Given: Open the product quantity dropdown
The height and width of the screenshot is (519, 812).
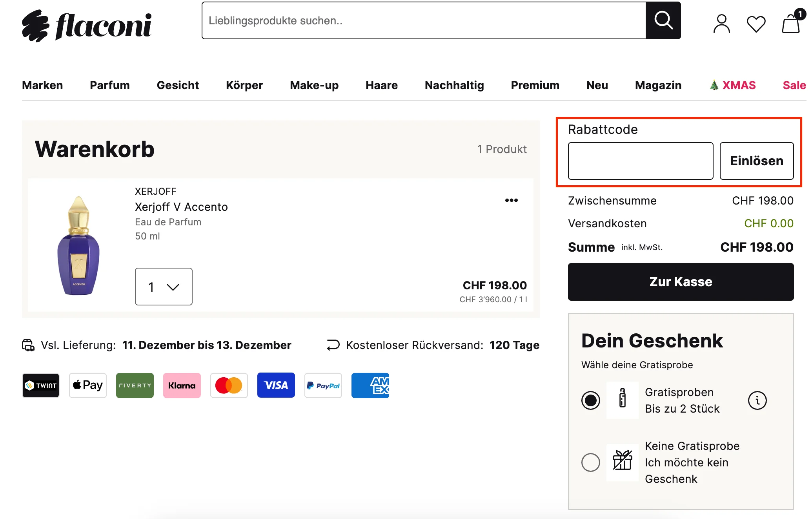Looking at the screenshot, I should [163, 287].
